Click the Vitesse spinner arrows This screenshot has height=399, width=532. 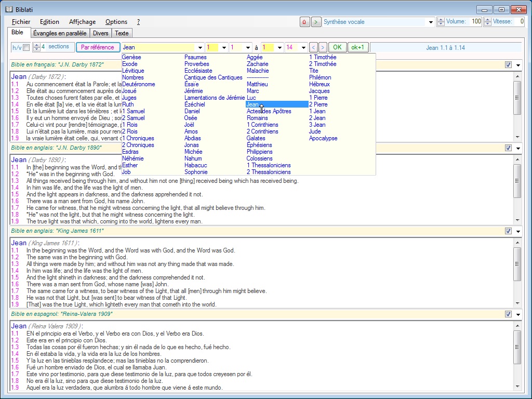coord(487,22)
